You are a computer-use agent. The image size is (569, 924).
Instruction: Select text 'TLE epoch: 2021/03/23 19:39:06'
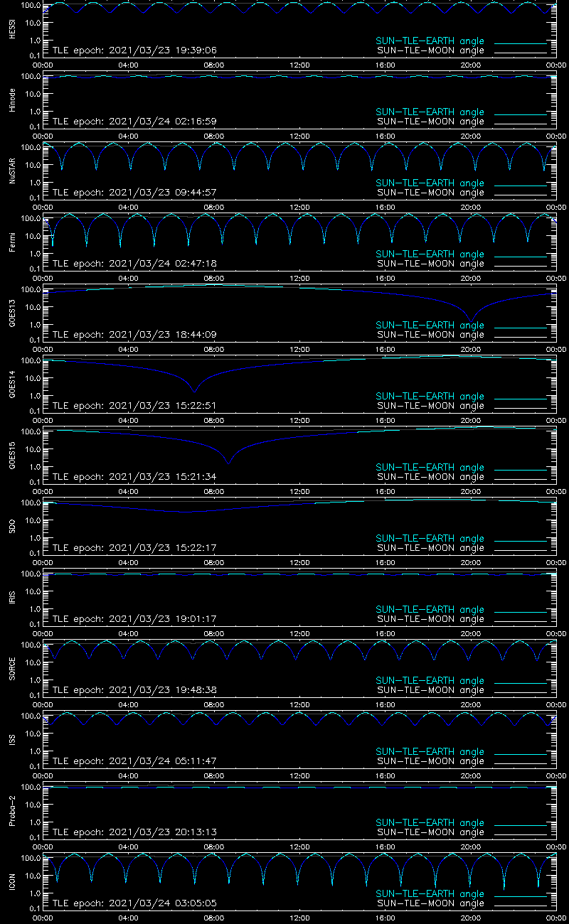pos(134,50)
